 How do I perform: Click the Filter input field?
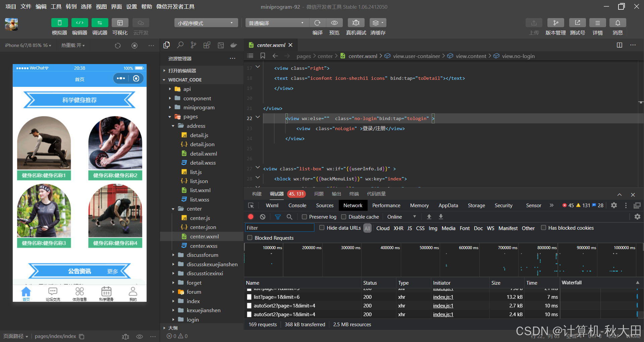point(279,228)
